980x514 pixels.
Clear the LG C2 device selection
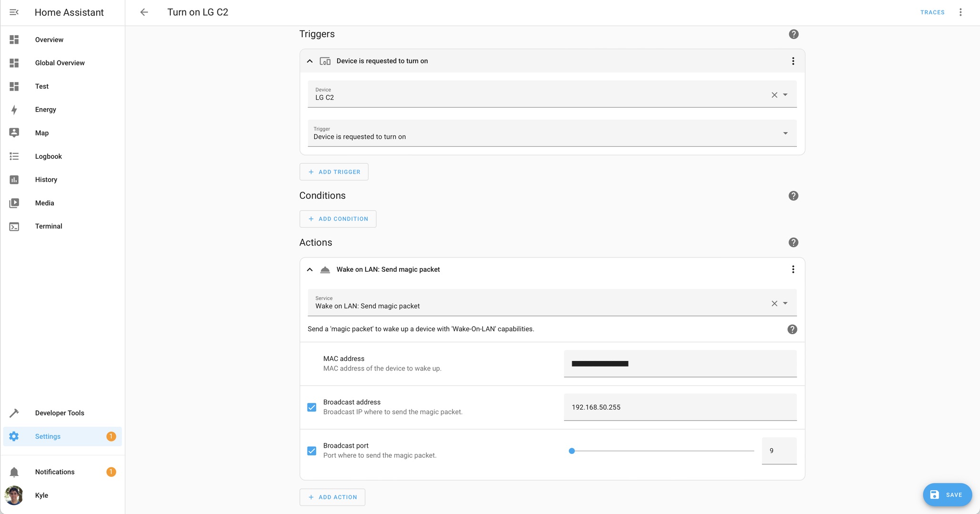(x=774, y=95)
